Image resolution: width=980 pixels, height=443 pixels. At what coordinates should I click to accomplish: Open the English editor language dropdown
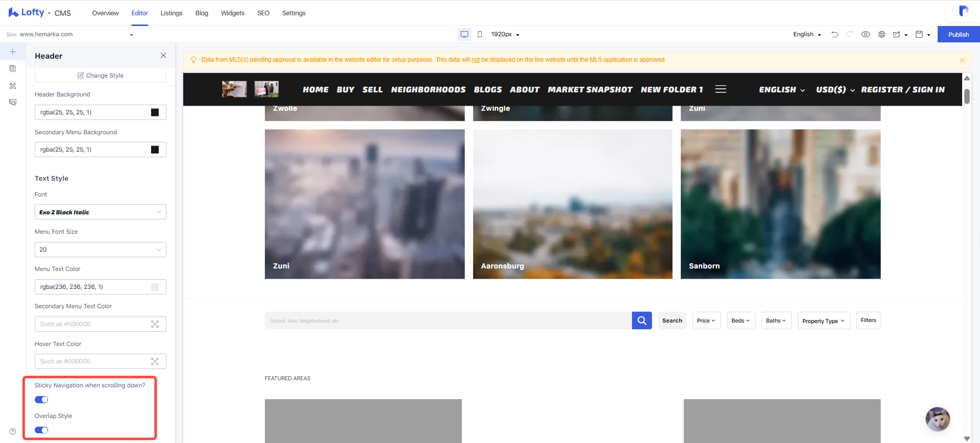(807, 34)
